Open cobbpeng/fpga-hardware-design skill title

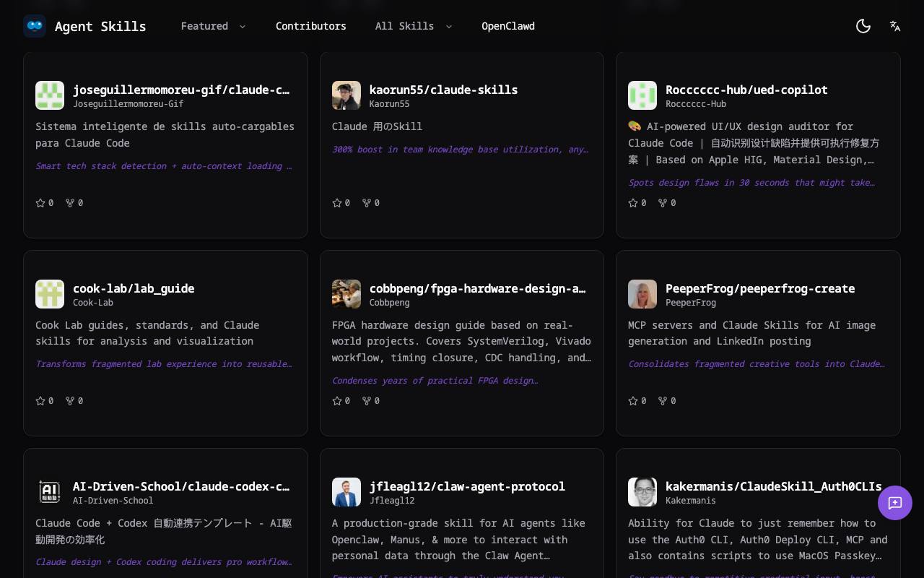[478, 288]
